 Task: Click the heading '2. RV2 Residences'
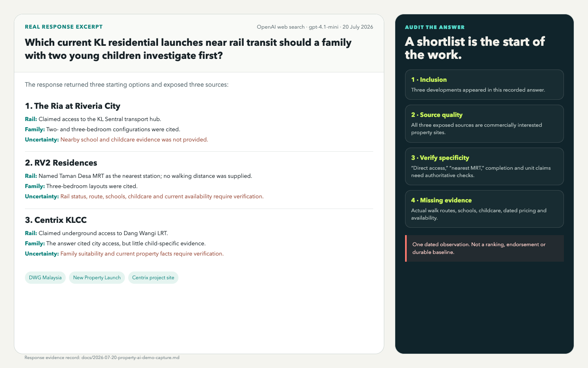61,163
